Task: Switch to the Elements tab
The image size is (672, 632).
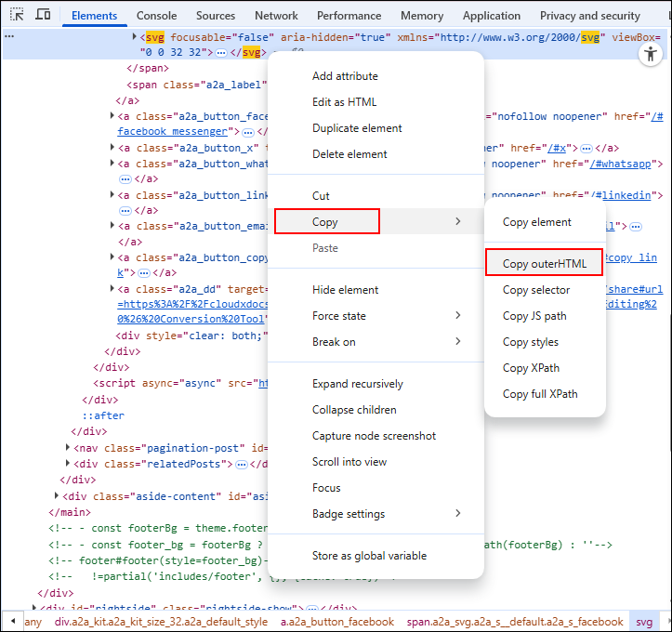Action: pos(94,16)
